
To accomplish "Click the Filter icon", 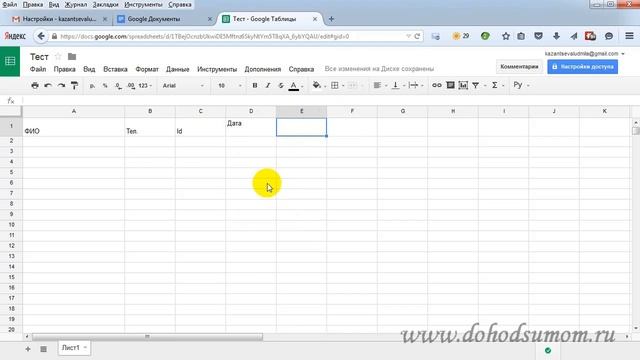I will click(476, 85).
